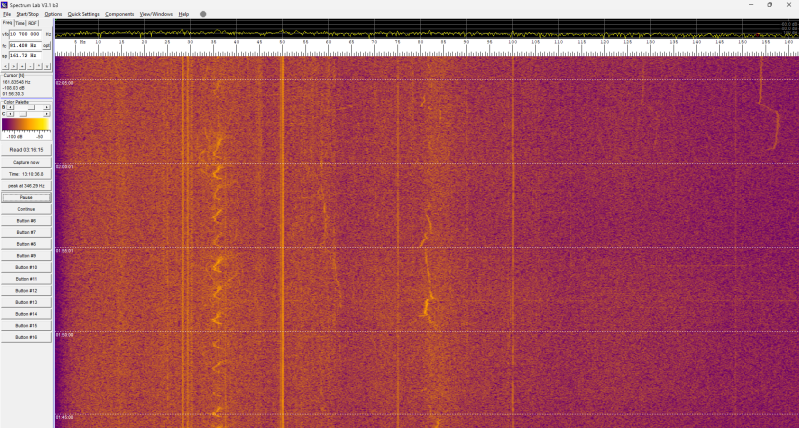Click the brightness B slider right arrow
The image size is (799, 428).
(x=47, y=108)
